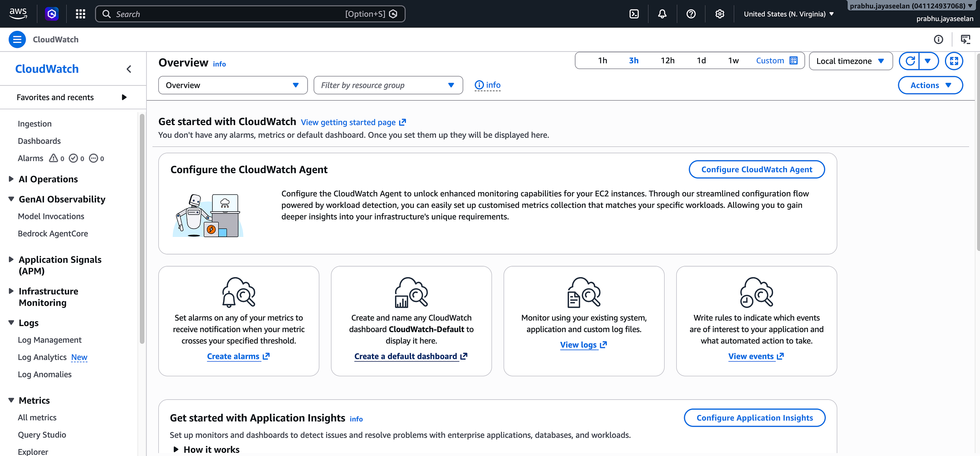Image resolution: width=980 pixels, height=456 pixels.
Task: Expand AI Operations section
Action: [11, 178]
